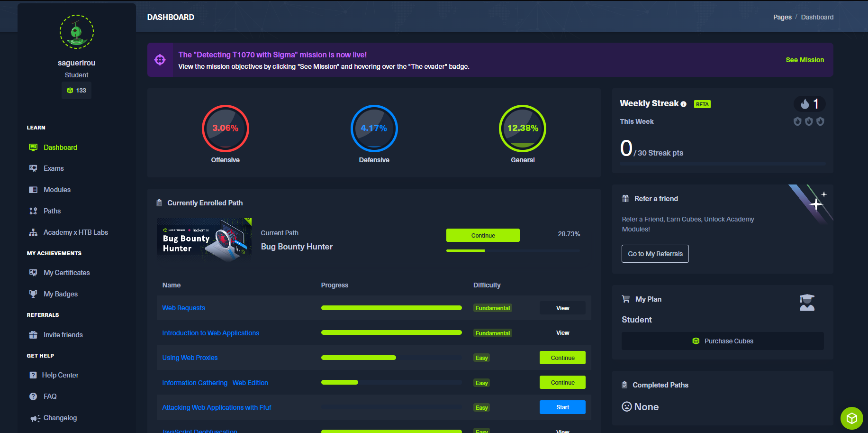The image size is (868, 433).
Task: Open Modules in the sidebar
Action: [x=57, y=190]
